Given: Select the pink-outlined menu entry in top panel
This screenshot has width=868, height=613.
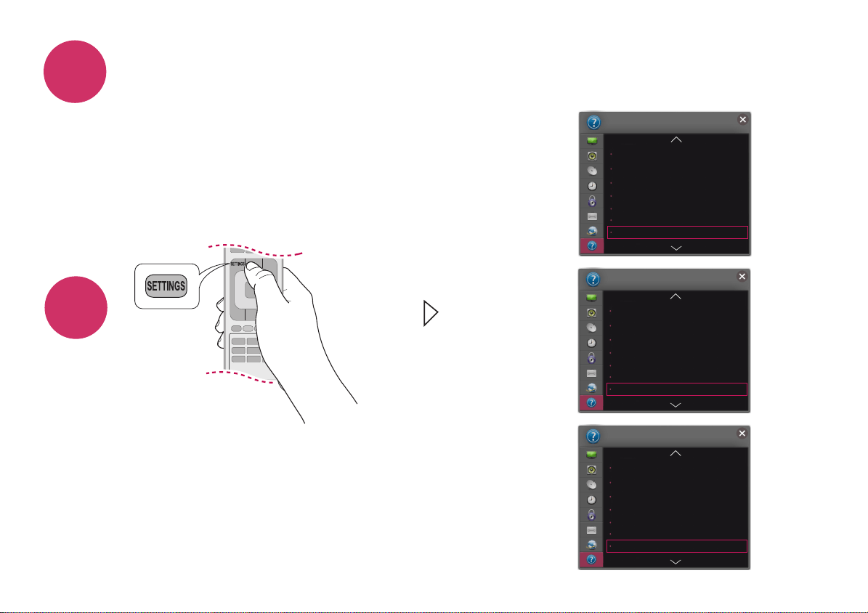Looking at the screenshot, I should coord(678,232).
